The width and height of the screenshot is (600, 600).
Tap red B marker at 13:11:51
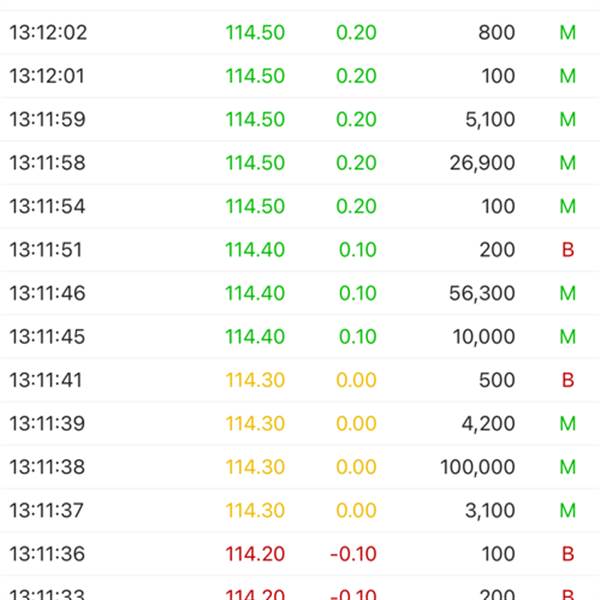pos(568,250)
